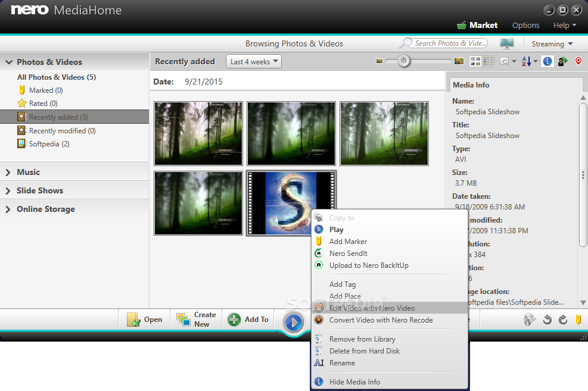Click the search magnifier icon
The height and width of the screenshot is (391, 588).
[406, 43]
